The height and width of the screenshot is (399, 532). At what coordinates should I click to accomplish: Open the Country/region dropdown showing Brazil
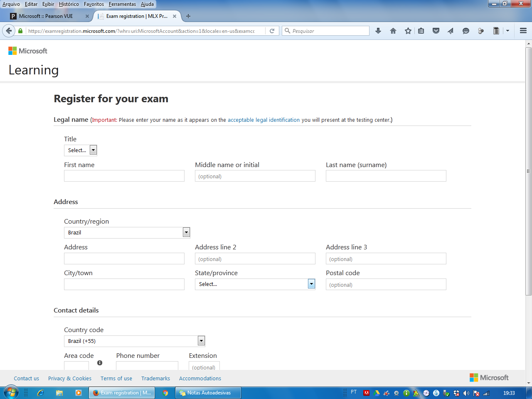click(x=127, y=232)
